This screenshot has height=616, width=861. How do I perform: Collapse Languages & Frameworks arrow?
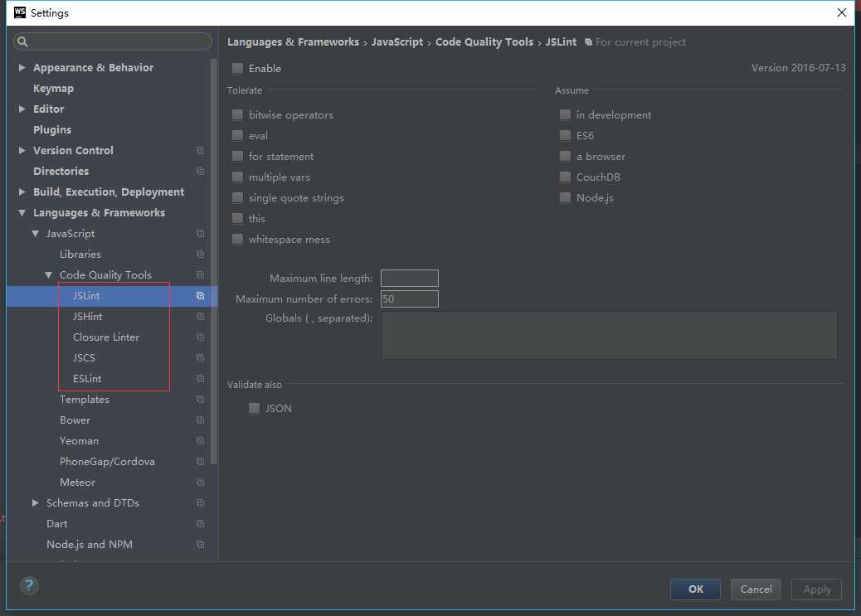pyautogui.click(x=22, y=213)
